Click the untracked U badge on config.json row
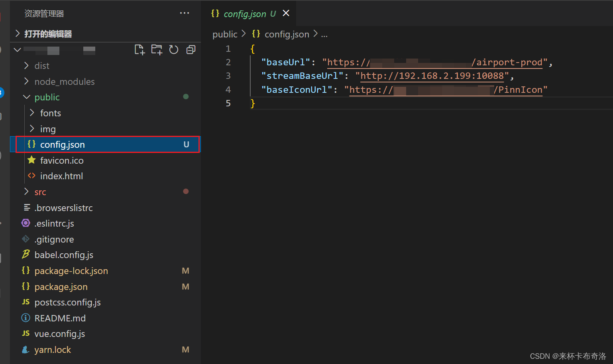613x364 pixels. pos(186,145)
